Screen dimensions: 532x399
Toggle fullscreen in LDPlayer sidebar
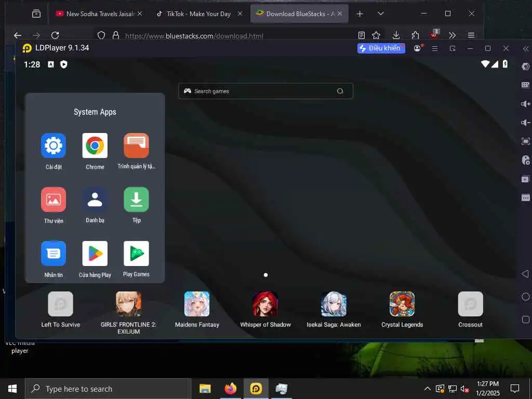tap(526, 141)
